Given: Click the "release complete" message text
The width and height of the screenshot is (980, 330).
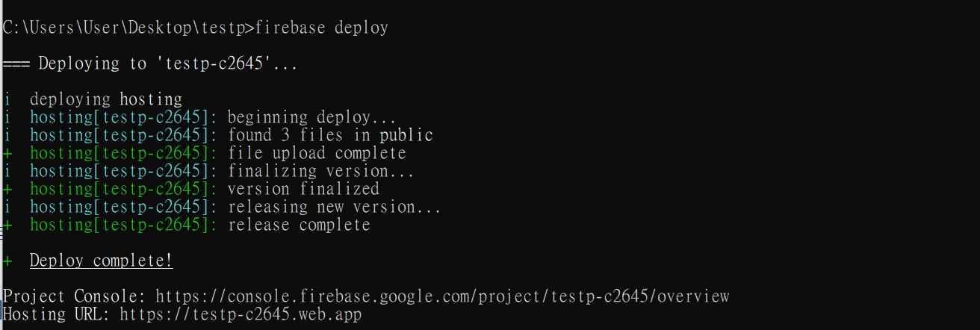Looking at the screenshot, I should pyautogui.click(x=299, y=225).
